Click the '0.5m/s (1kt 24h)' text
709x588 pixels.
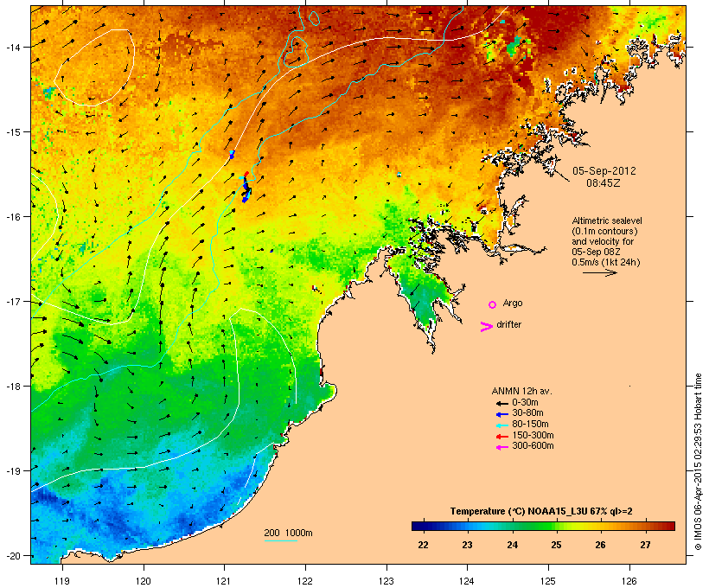tap(606, 262)
